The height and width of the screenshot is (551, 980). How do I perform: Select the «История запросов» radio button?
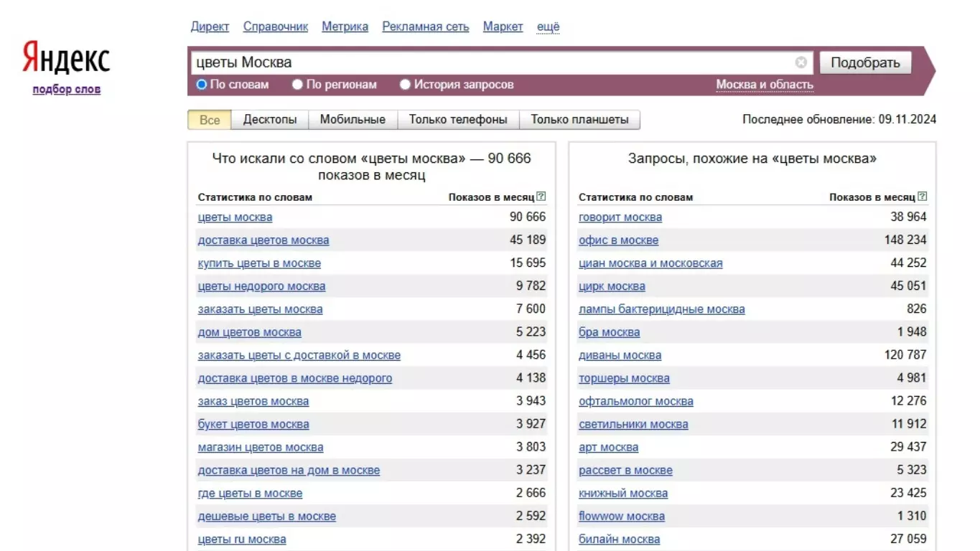coord(405,85)
